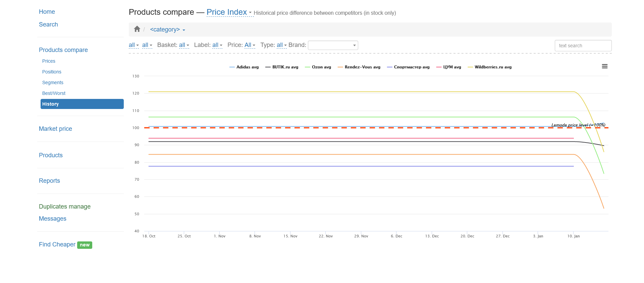This screenshot has height=283, width=644.
Task: Expand the <category> dropdown
Action: click(x=167, y=30)
